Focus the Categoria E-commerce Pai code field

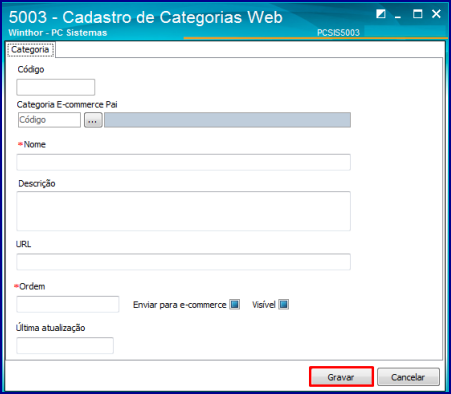[x=49, y=120]
